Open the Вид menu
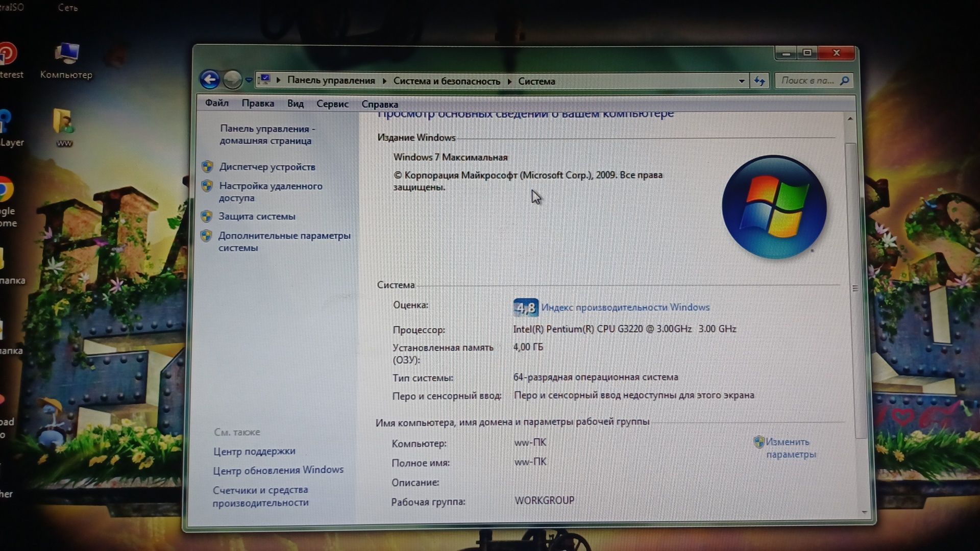The image size is (980, 551). click(x=296, y=104)
